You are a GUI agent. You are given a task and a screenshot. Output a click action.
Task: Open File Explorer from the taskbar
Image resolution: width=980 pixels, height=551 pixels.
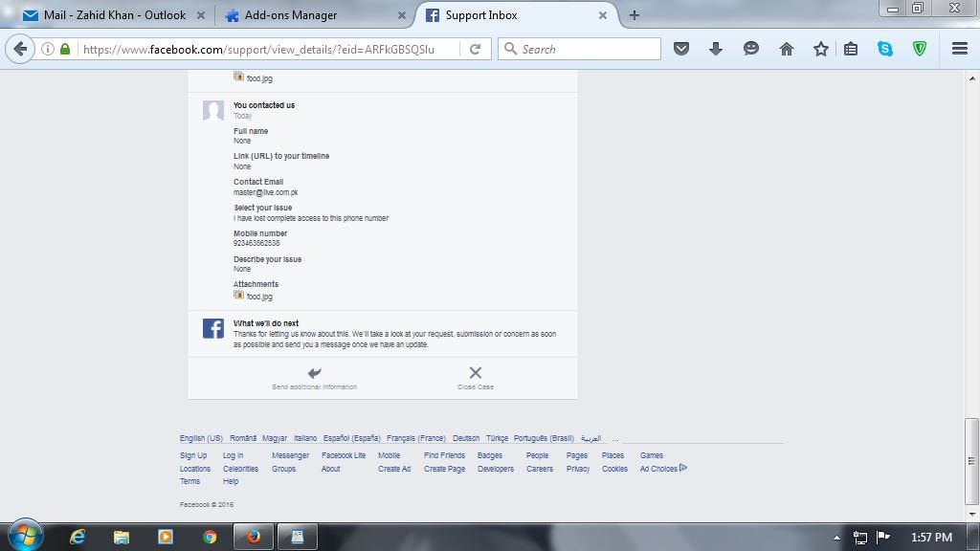click(122, 537)
